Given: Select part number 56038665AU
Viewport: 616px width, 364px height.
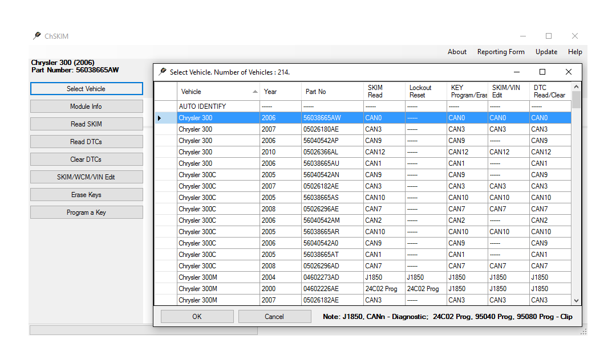Looking at the screenshot, I should click(x=333, y=163).
